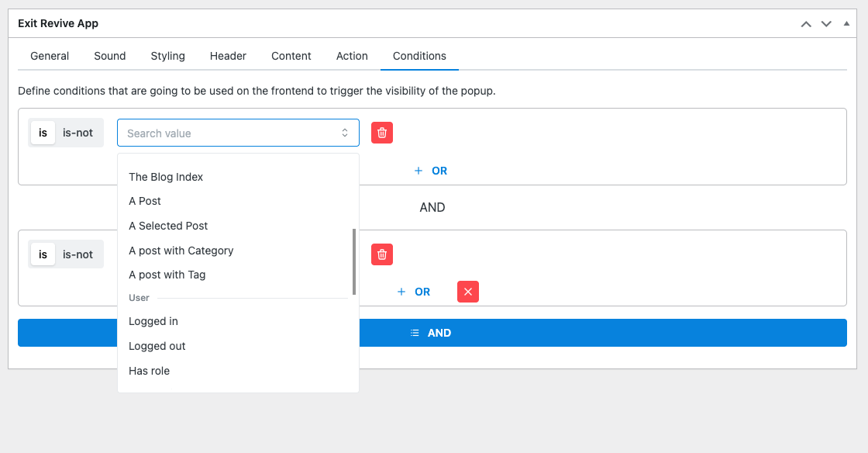Click the dropdown list scrollbar
868x453 pixels.
(x=354, y=261)
